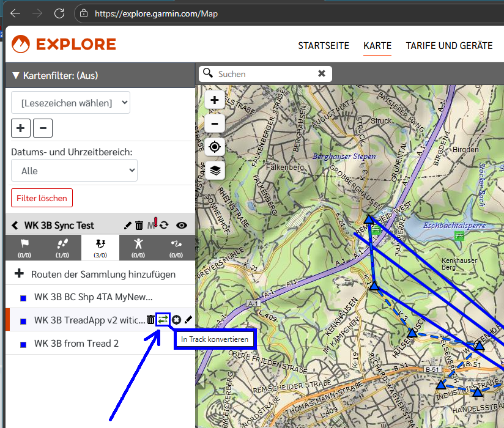
Task: Click the sync collection icon
Action: tap(164, 225)
